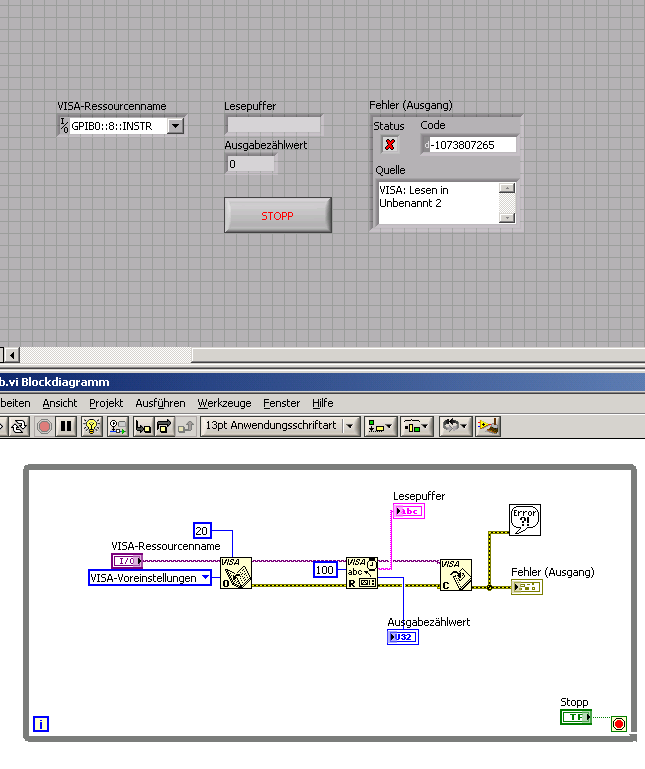Open the Align Objects dropdown
645x769 pixels.
click(x=380, y=426)
